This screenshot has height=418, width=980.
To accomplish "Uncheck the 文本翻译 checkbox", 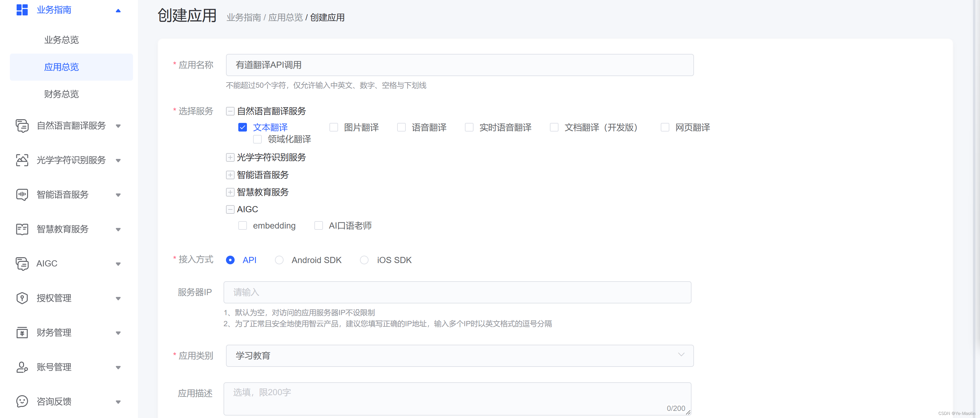I will click(x=242, y=128).
